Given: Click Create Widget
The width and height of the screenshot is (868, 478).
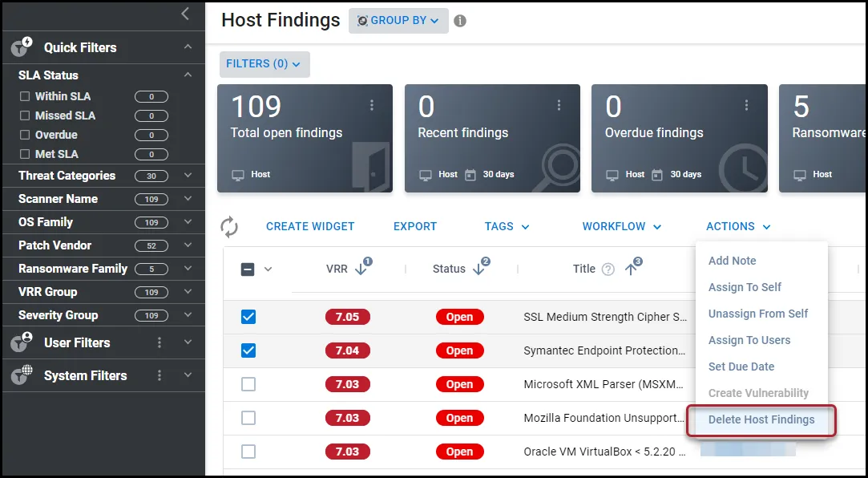Looking at the screenshot, I should [310, 226].
